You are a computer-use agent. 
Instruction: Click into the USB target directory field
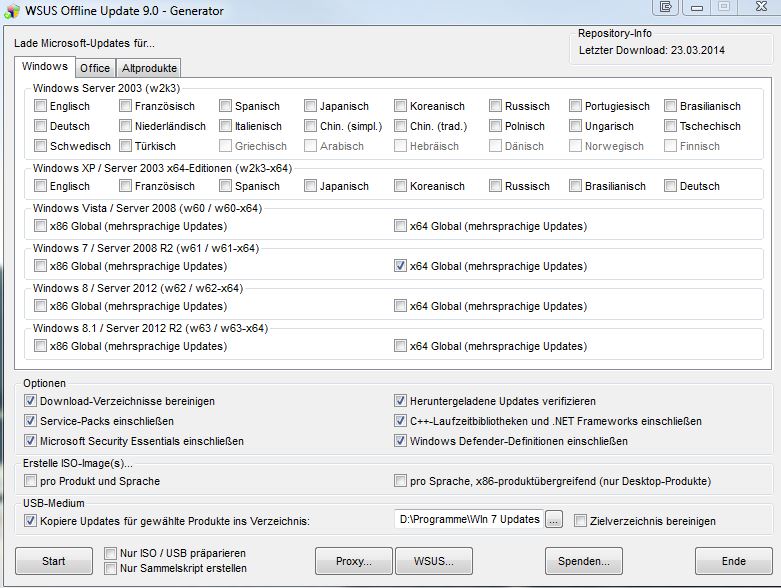click(x=468, y=519)
